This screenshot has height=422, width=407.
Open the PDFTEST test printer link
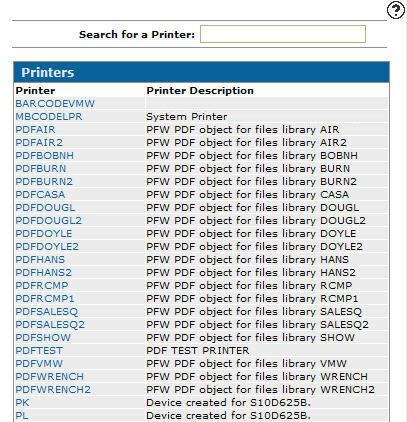pos(39,351)
